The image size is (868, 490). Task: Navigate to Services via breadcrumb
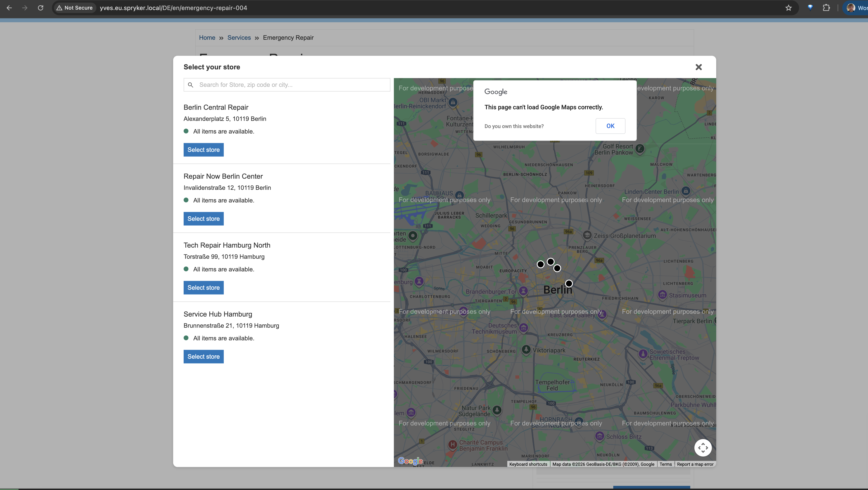pos(239,37)
